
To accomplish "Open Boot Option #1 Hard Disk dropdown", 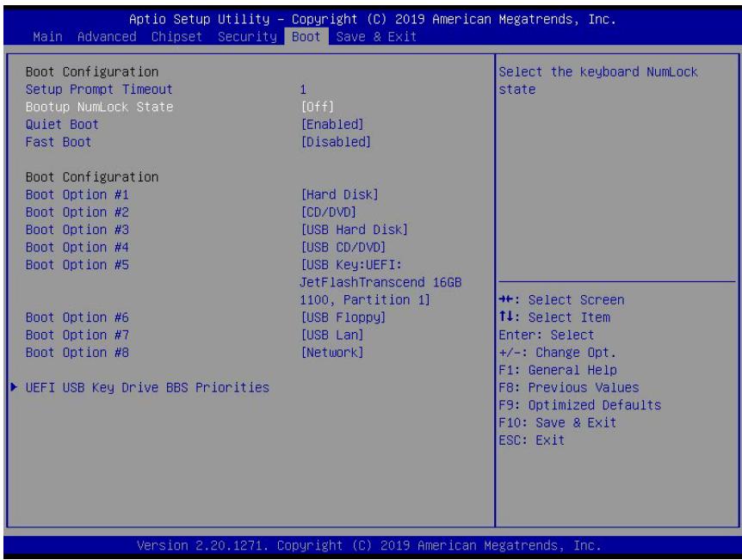I will tap(340, 194).
